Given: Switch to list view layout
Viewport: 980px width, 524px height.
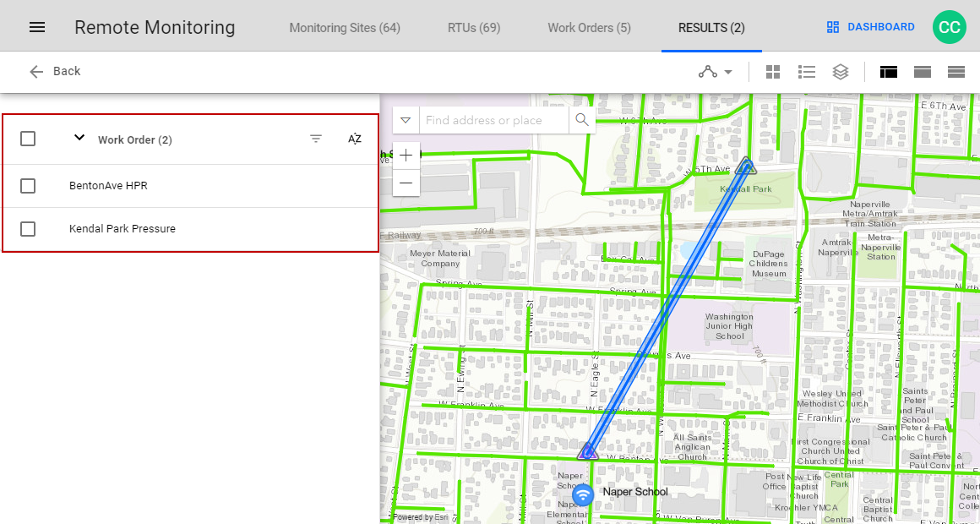Looking at the screenshot, I should [807, 71].
